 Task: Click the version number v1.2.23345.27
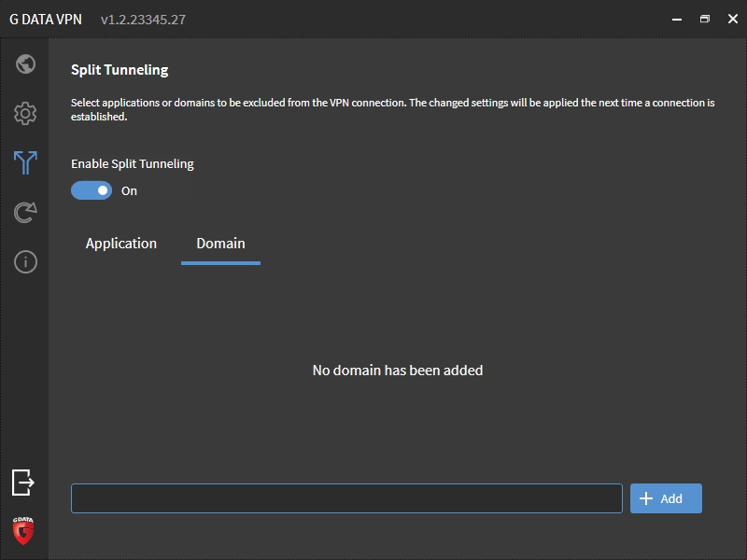[x=144, y=20]
